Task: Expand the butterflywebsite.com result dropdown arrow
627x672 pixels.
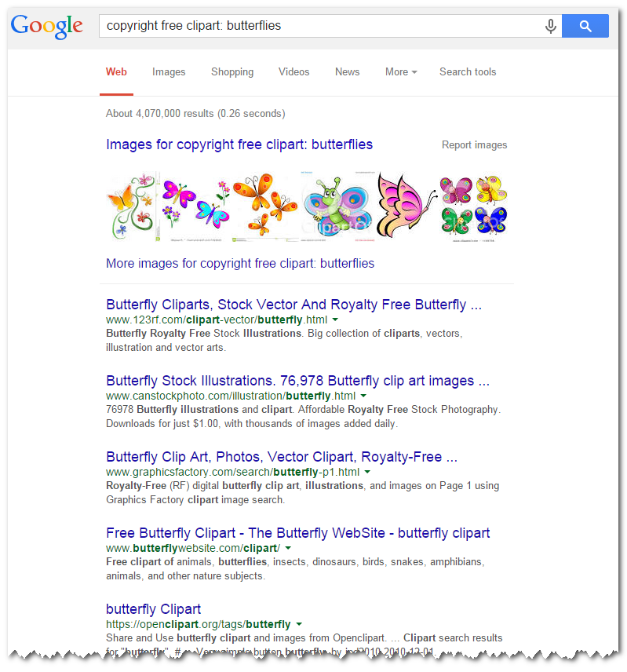Action: (288, 548)
